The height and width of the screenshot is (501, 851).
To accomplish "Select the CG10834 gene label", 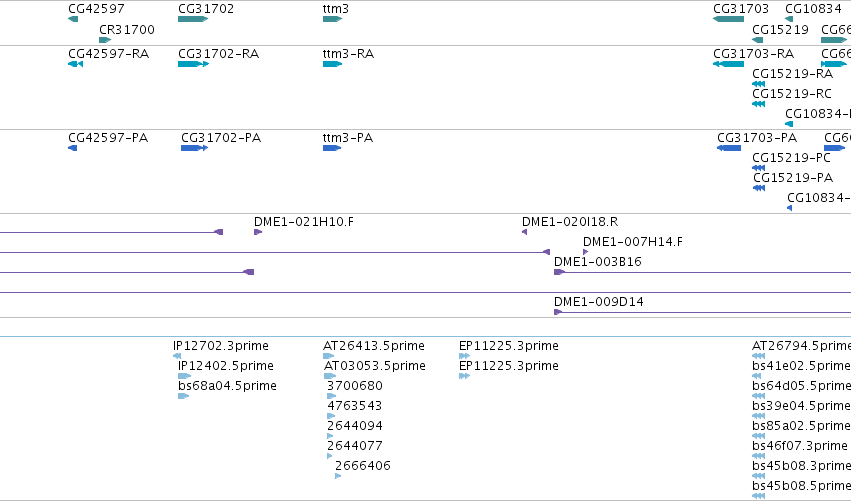I will 813,9.
